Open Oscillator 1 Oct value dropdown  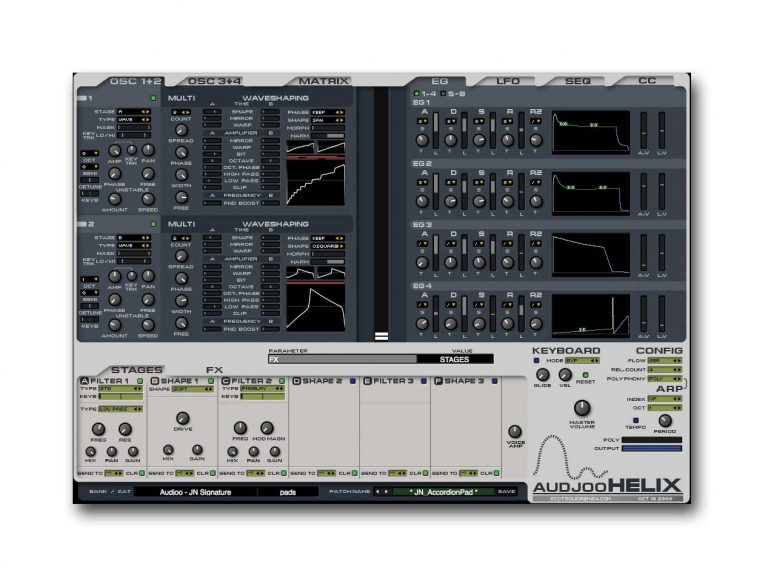(90, 153)
